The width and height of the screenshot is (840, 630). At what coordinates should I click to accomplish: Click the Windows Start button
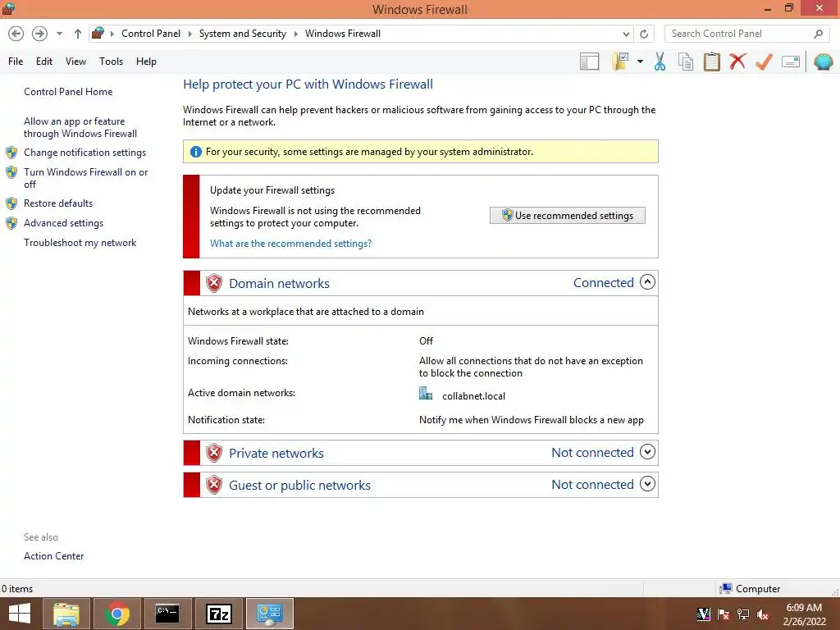(x=20, y=614)
